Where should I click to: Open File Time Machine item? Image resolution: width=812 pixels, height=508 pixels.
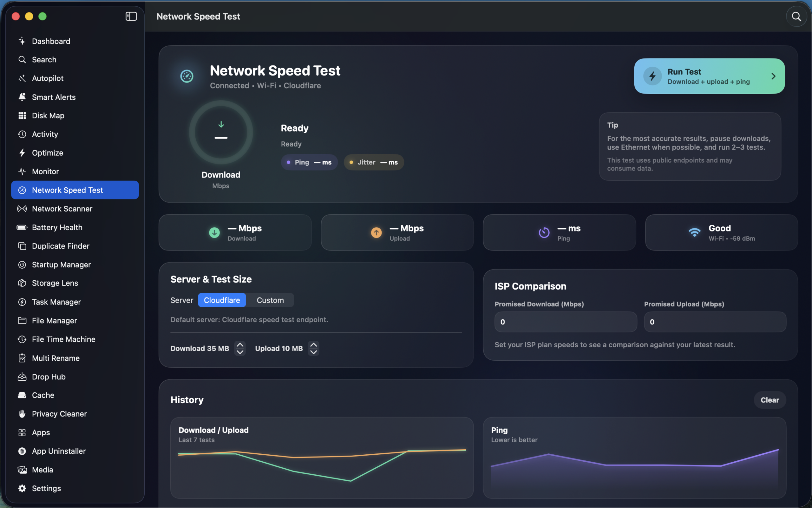tap(75, 339)
